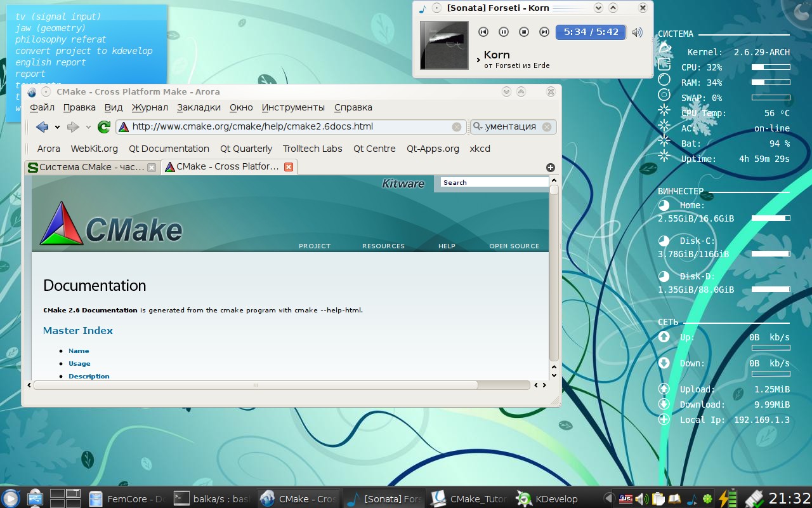Open the Qt Documentation bookmark
Screen dimensions: 812x508
169,149
